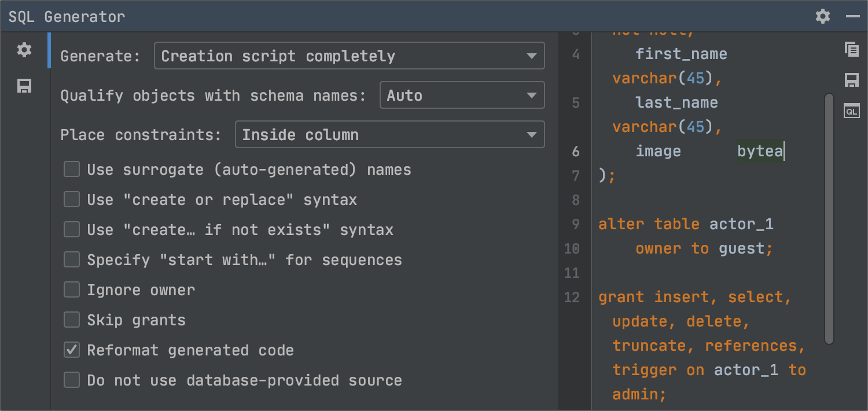Click the "truncate, references," line
The image size is (868, 411).
click(709, 346)
